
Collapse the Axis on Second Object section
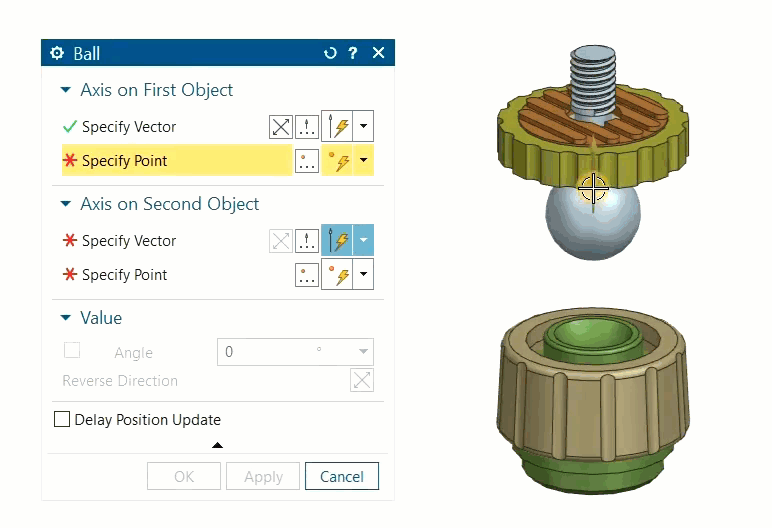click(66, 204)
